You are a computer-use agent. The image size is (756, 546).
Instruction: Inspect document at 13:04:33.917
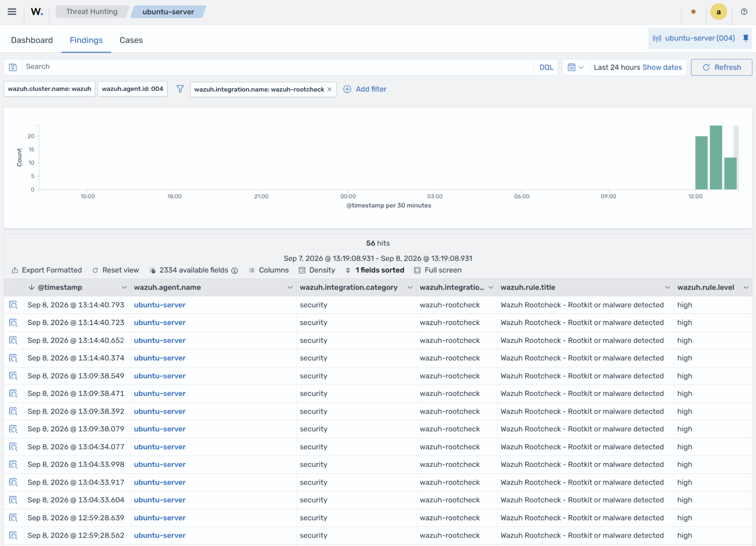coord(13,482)
